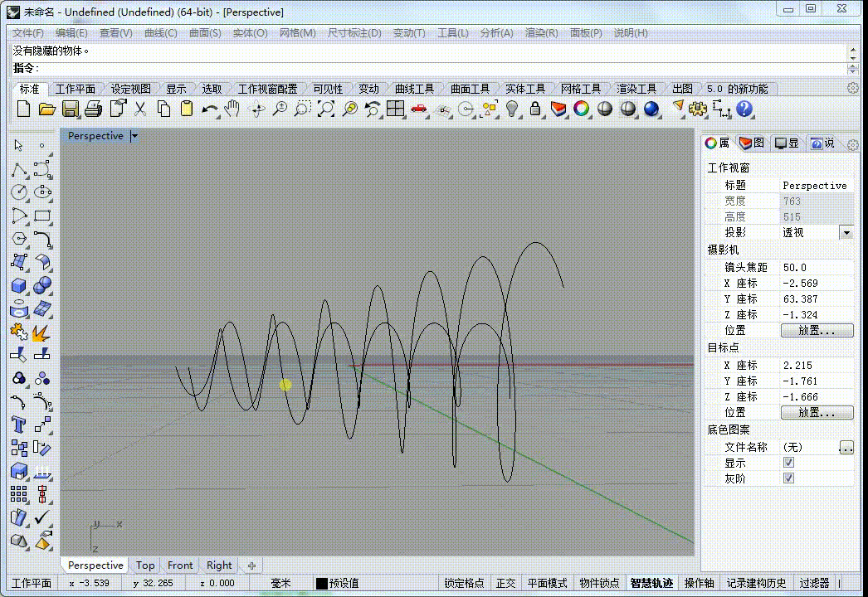Open the 投影 projection dropdown
Screen dimensions: 868x597
(846, 233)
